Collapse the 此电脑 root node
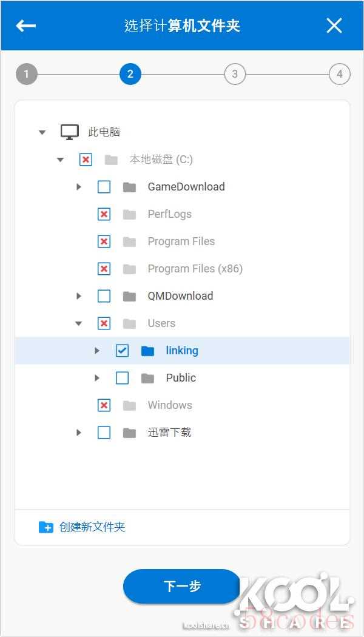This screenshot has width=364, height=637. (42, 132)
